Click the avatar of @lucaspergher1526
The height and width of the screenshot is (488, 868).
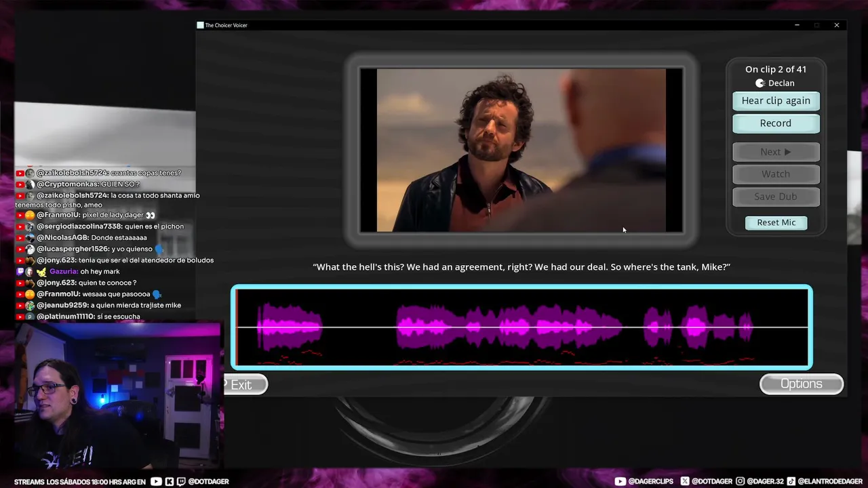(x=30, y=249)
